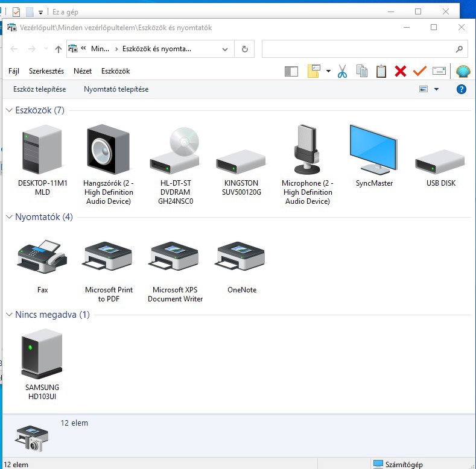
Task: Click the Back navigation arrow
Action: (x=14, y=49)
